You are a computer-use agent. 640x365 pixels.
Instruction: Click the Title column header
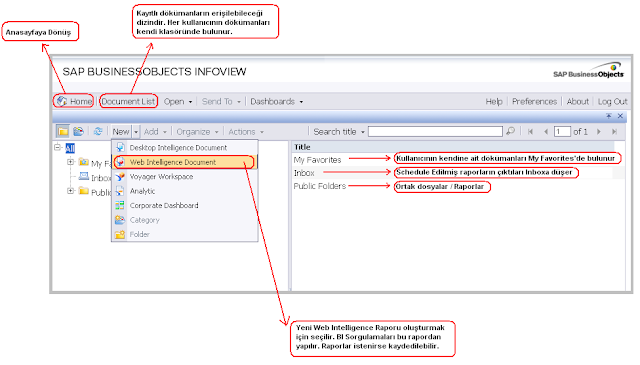pos(302,147)
